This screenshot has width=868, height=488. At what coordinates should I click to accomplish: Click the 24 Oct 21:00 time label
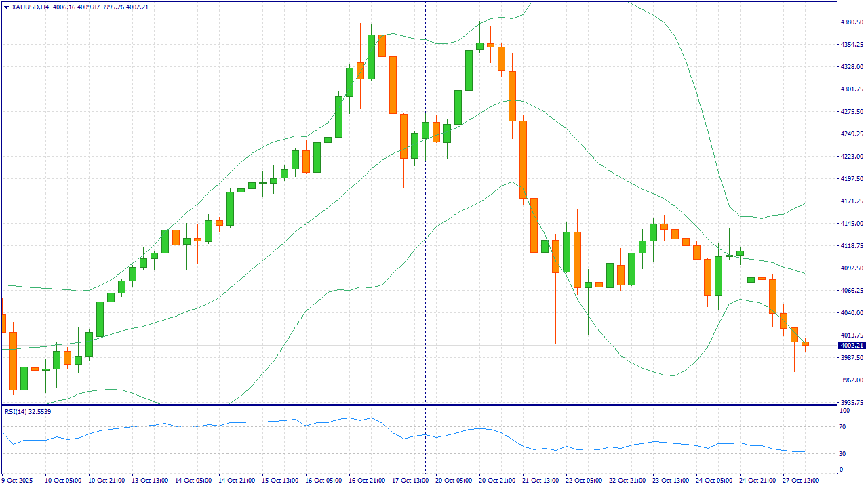coord(757,481)
